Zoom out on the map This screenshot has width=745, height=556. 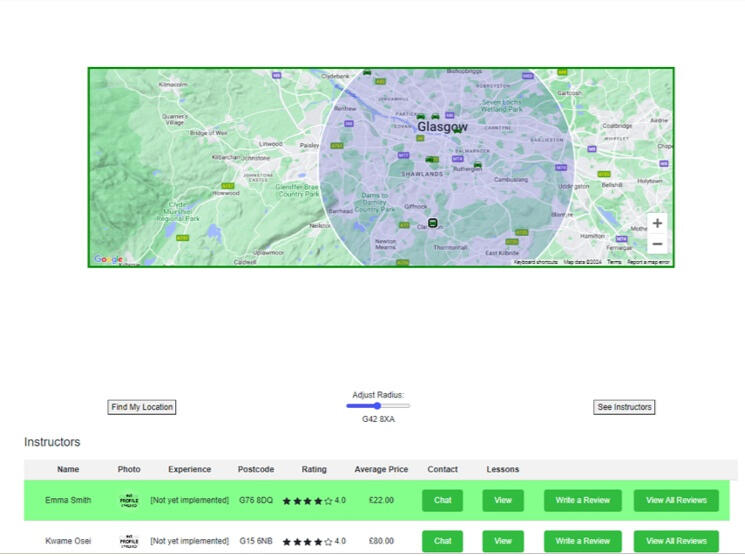coord(657,244)
